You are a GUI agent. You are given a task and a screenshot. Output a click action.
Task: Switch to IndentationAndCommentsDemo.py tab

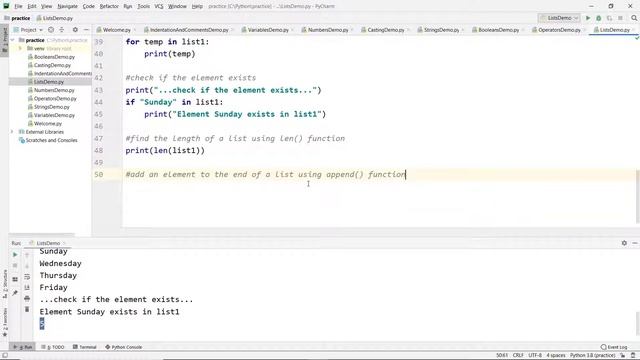point(189,30)
